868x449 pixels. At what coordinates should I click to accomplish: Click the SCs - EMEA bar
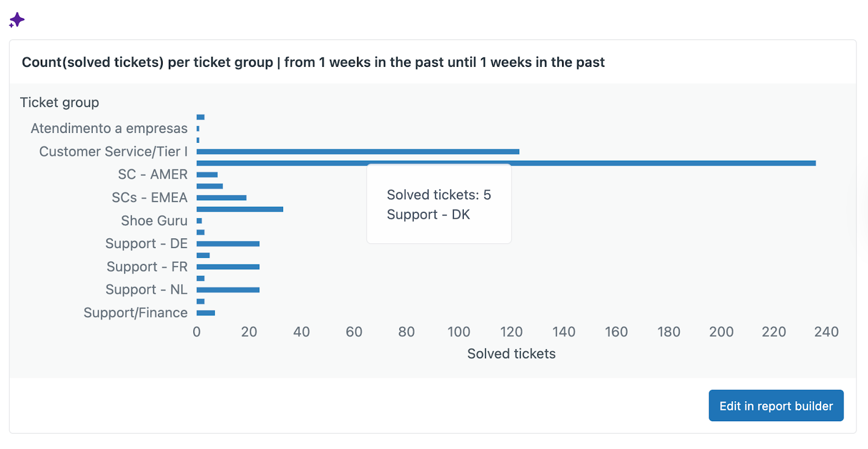click(x=221, y=198)
